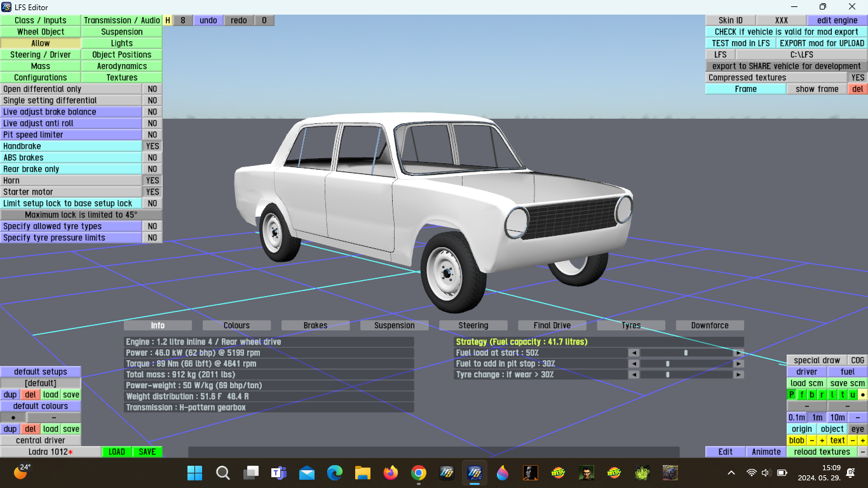Open Task View on the taskbar
The width and height of the screenshot is (868, 488).
click(x=251, y=473)
